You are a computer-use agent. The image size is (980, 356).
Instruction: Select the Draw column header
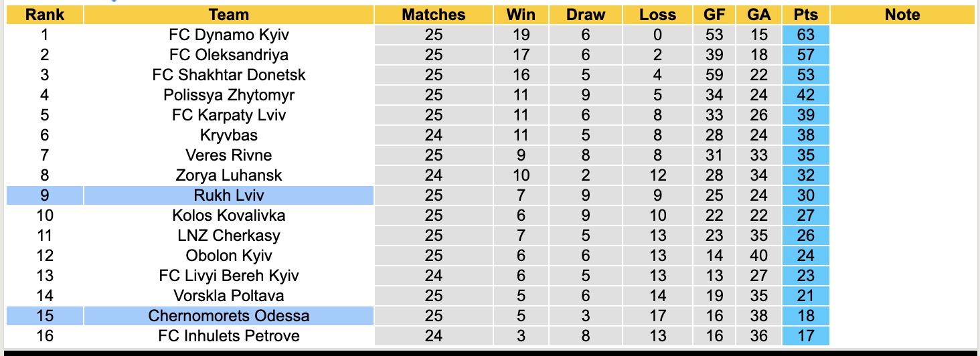point(585,15)
